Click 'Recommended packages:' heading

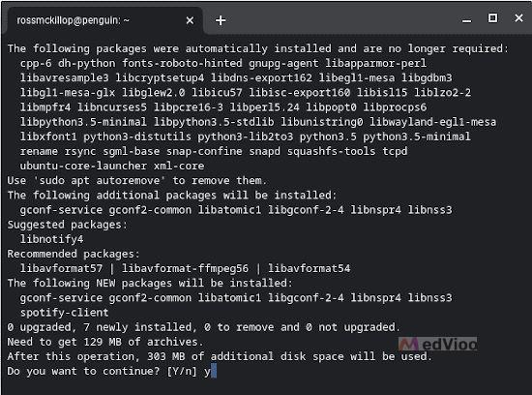click(x=74, y=254)
